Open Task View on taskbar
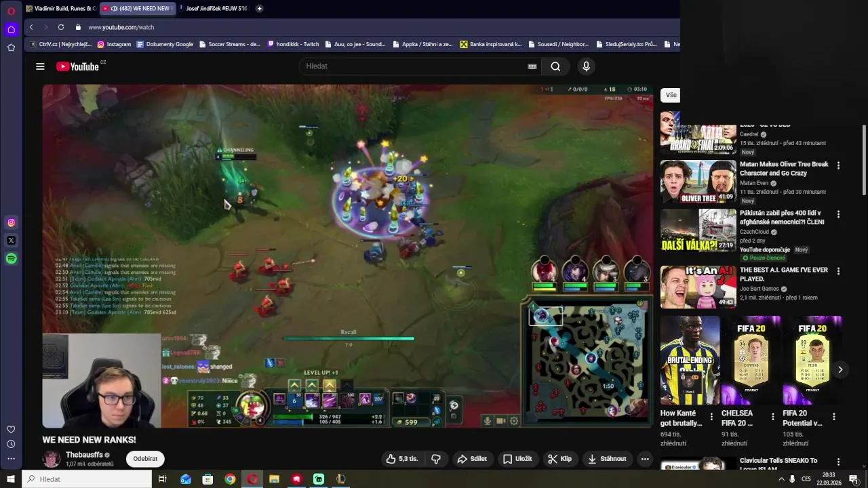868x488 pixels. point(163,479)
